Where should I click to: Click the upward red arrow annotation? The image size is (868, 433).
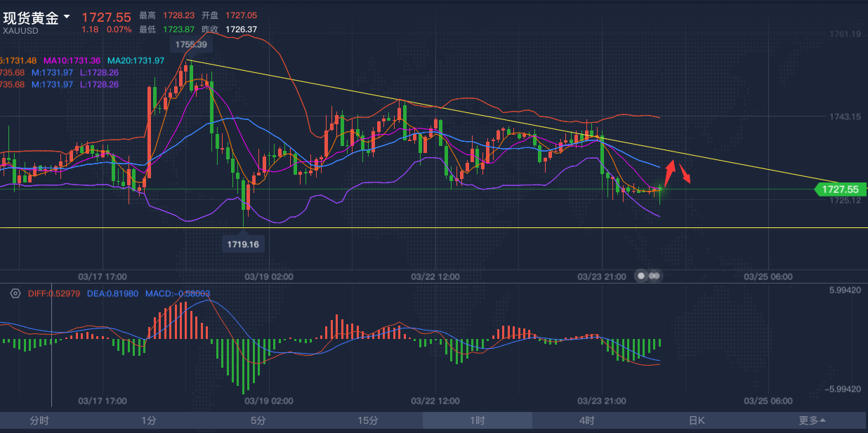click(x=669, y=173)
